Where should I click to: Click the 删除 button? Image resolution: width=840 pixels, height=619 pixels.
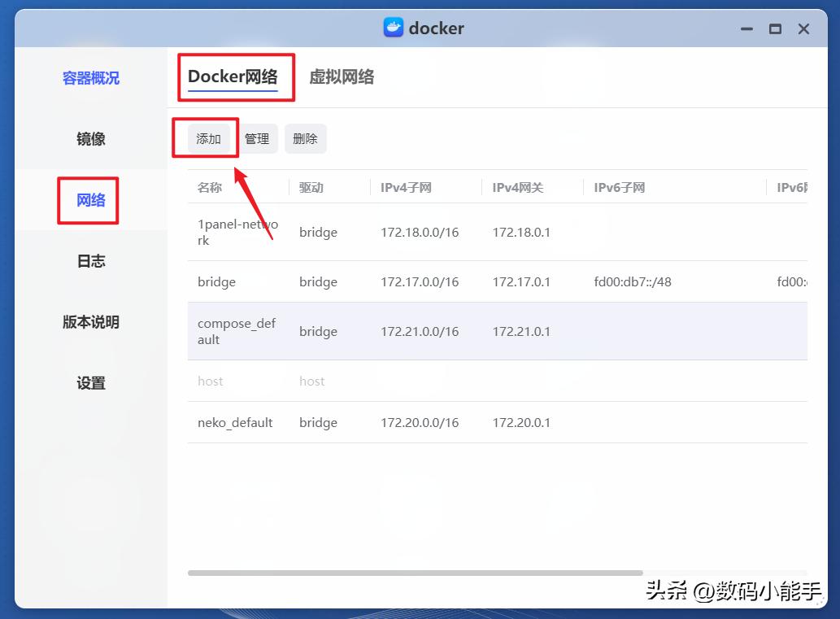(306, 139)
